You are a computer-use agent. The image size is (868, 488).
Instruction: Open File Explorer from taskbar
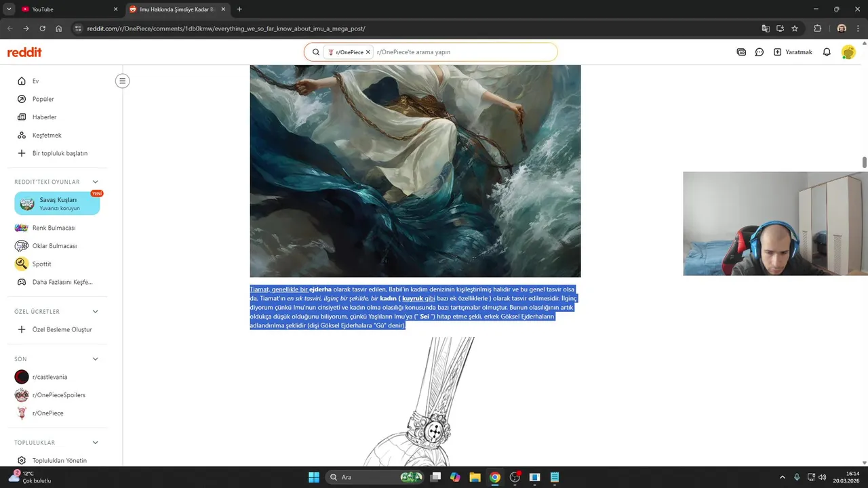(475, 477)
